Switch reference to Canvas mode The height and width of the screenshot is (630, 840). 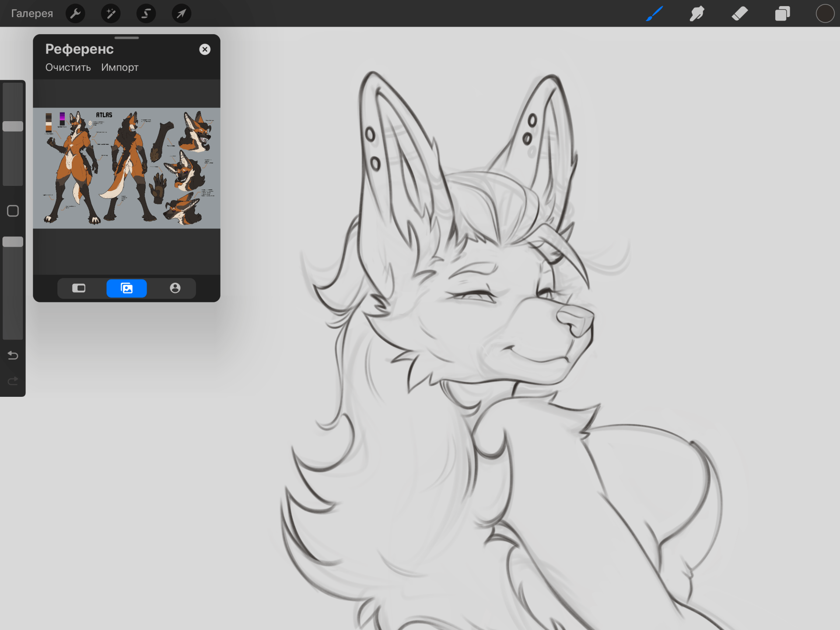tap(79, 288)
